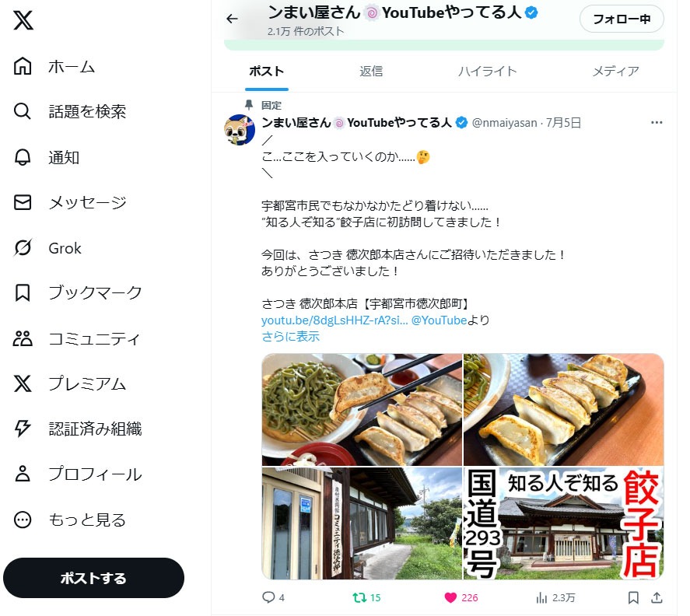Screen dimensions: 690x616
Task: Open the 国道293号 餃子店 thumbnail image
Action: pos(564,523)
